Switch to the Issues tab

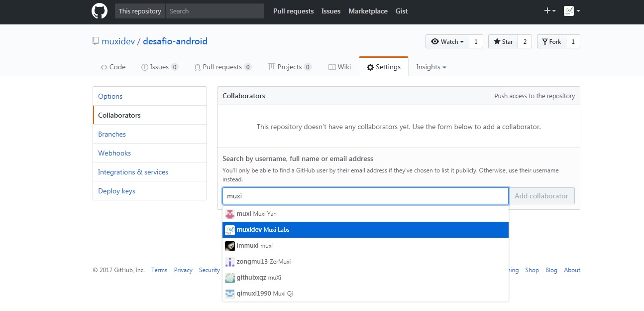(x=160, y=67)
